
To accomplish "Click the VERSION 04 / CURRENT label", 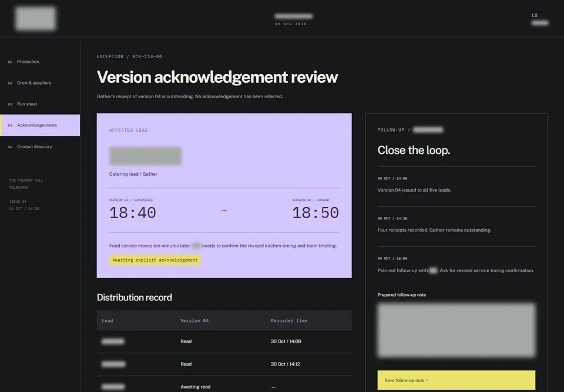I will coord(311,200).
